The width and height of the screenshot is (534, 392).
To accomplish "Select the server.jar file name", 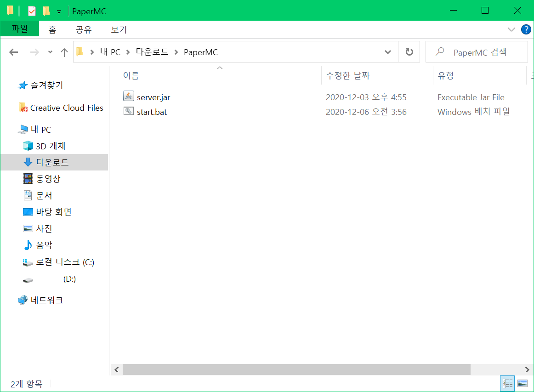I will [153, 97].
